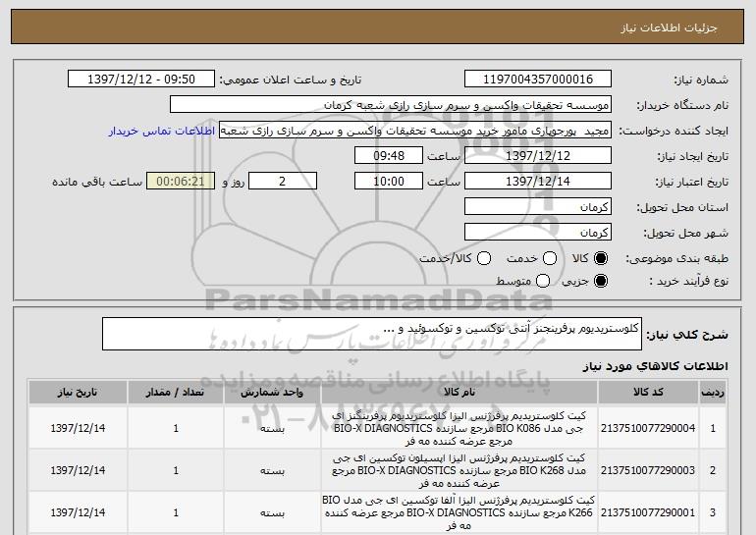
Task: Click the تاریخ نیاز column header
Action: (78, 393)
